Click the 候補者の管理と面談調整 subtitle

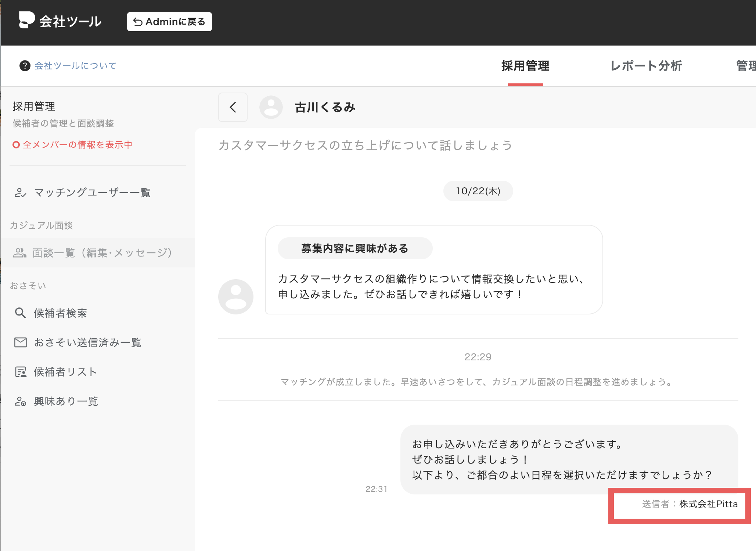(x=63, y=123)
